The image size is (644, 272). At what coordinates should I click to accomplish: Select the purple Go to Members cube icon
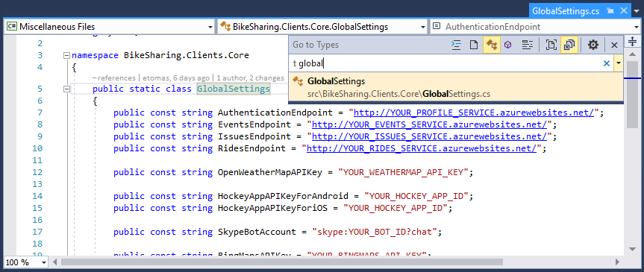coord(508,45)
